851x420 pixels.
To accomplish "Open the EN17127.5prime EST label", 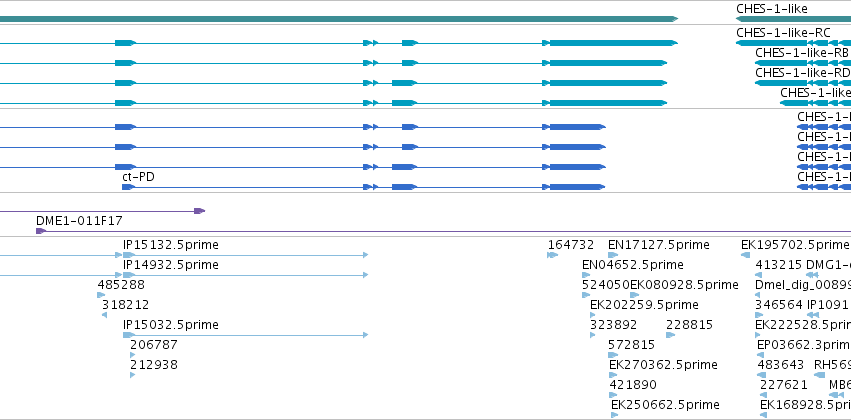I will 658,245.
